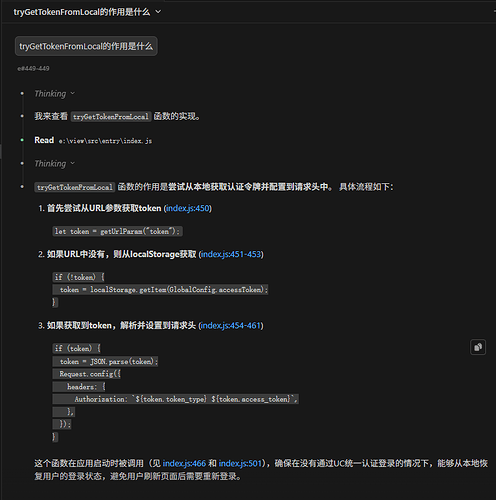The height and width of the screenshot is (500, 496).
Task: Open the conversation title dropdown chevron
Action: 158,12
